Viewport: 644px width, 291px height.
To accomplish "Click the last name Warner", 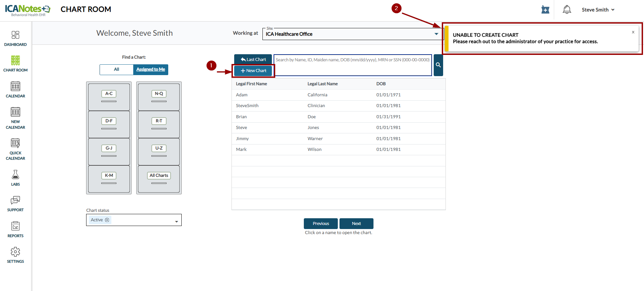I will tap(315, 139).
